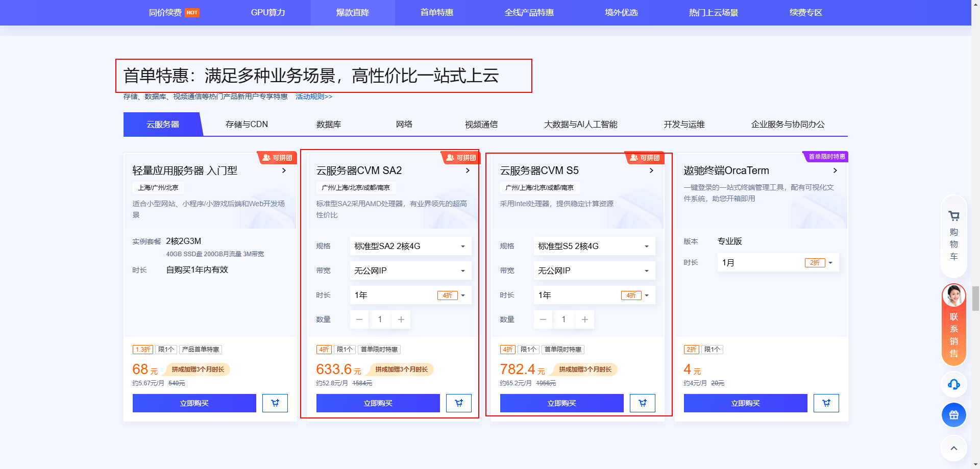Open 标准型SA2 2核4G spec dropdown
980x469 pixels.
410,246
